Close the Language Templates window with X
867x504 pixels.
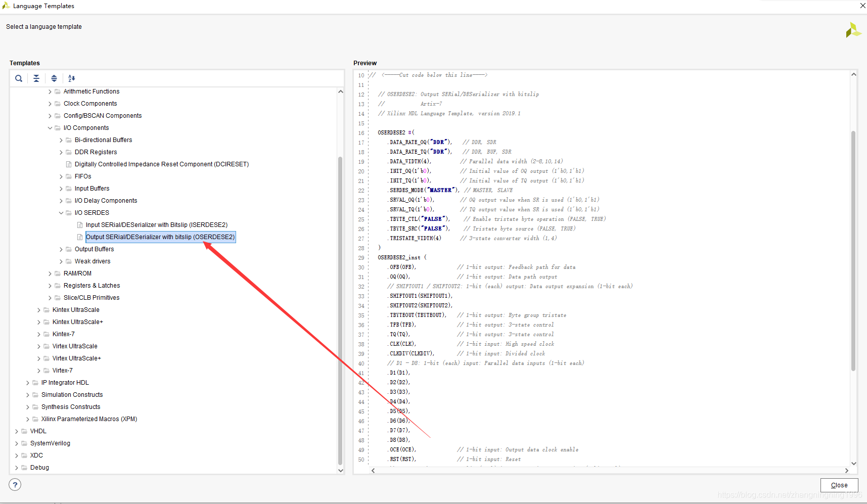862,6
